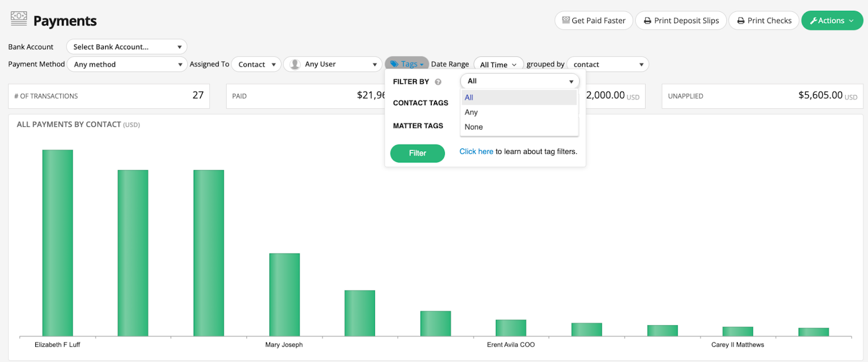The height and width of the screenshot is (362, 868).
Task: Open the Click here tag filters link
Action: 476,152
